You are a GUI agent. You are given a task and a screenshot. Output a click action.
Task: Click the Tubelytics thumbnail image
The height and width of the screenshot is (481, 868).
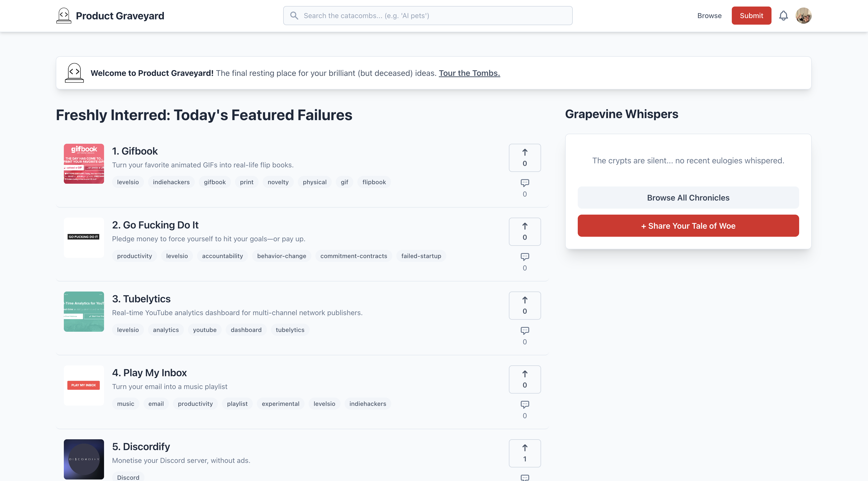[x=84, y=311]
